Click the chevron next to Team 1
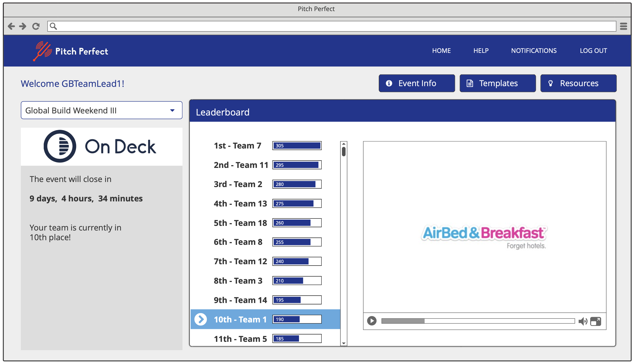This screenshot has width=635, height=364. coord(200,319)
